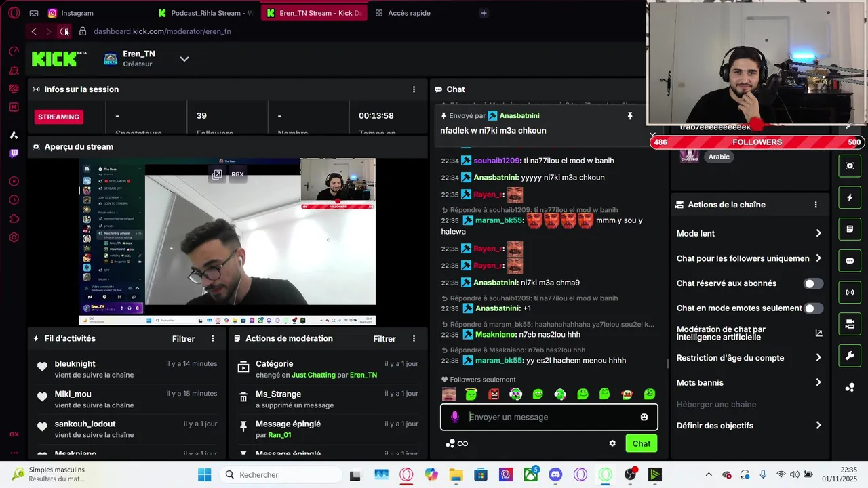Open the chat settings gear icon

click(612, 443)
